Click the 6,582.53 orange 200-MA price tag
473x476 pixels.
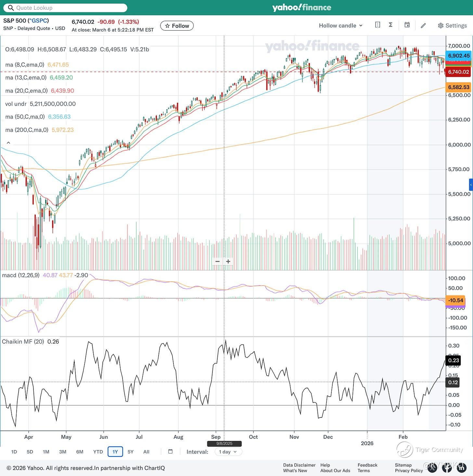coord(459,87)
